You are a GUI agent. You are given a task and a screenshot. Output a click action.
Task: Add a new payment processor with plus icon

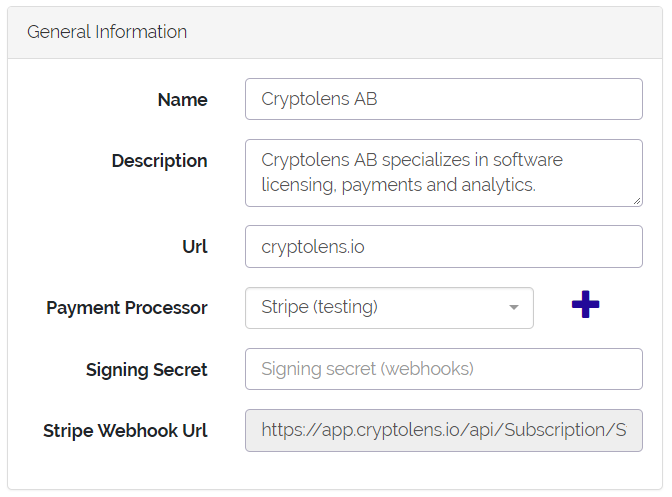pyautogui.click(x=585, y=304)
